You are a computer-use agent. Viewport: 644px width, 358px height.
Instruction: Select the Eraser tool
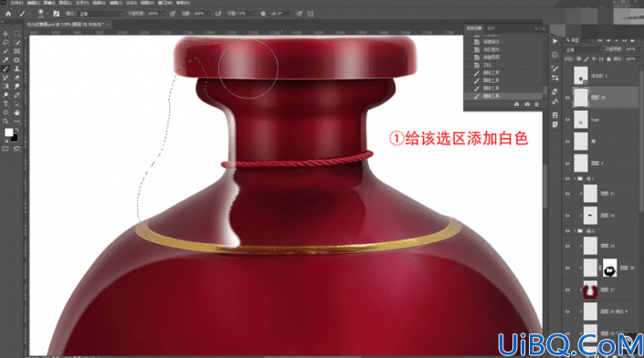point(16,78)
